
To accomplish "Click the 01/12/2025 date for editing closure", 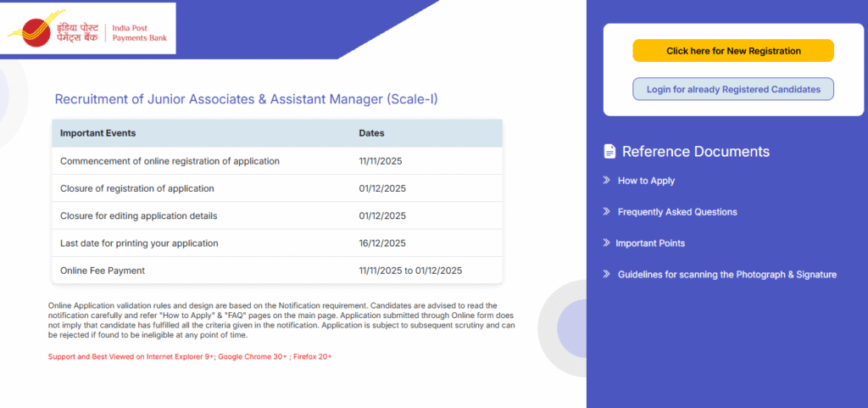I will 382,216.
